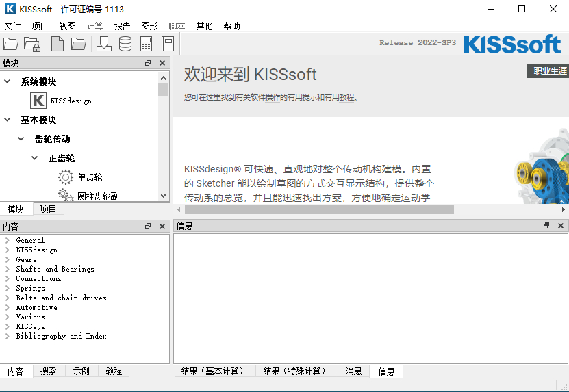
Task: Click the report layout toolbar icon
Action: [x=168, y=44]
